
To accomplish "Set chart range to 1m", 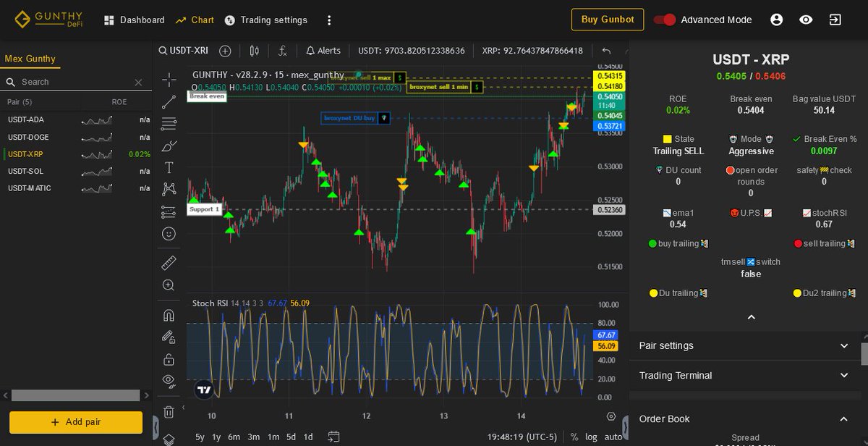I will pyautogui.click(x=273, y=437).
